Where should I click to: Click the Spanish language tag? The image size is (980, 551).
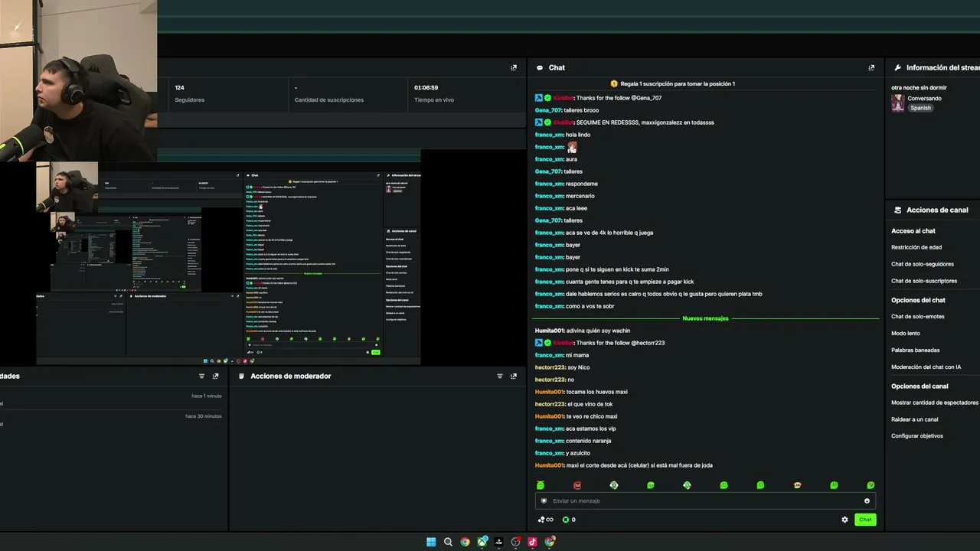click(920, 108)
